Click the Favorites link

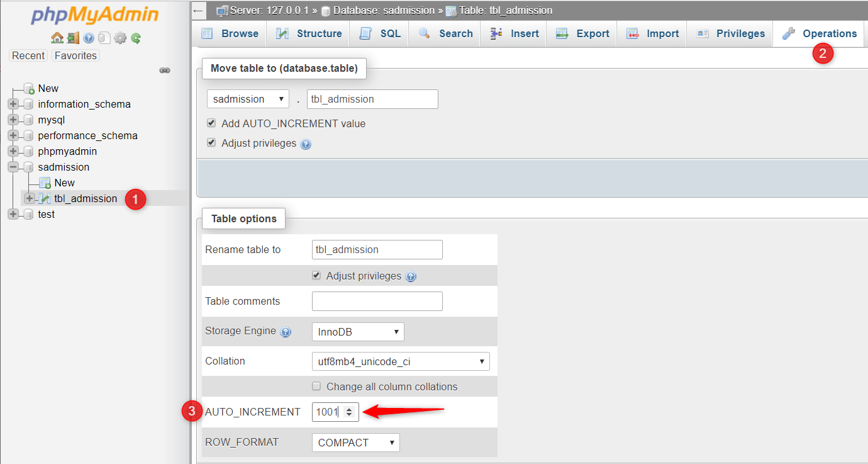pyautogui.click(x=75, y=55)
